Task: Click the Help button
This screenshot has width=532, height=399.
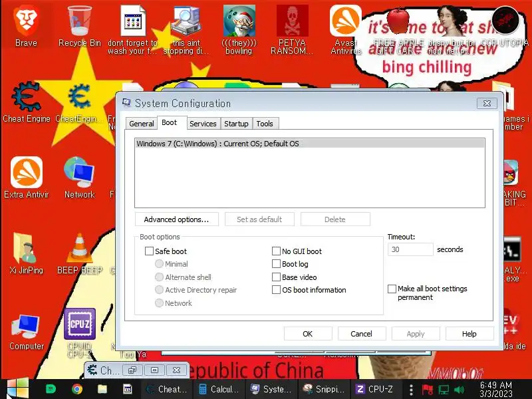Action: tap(469, 334)
